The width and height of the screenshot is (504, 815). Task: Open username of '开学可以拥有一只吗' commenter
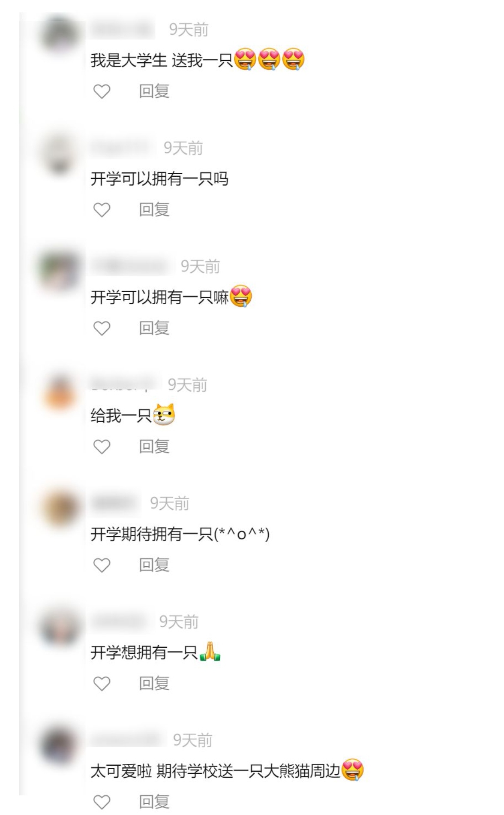click(122, 148)
